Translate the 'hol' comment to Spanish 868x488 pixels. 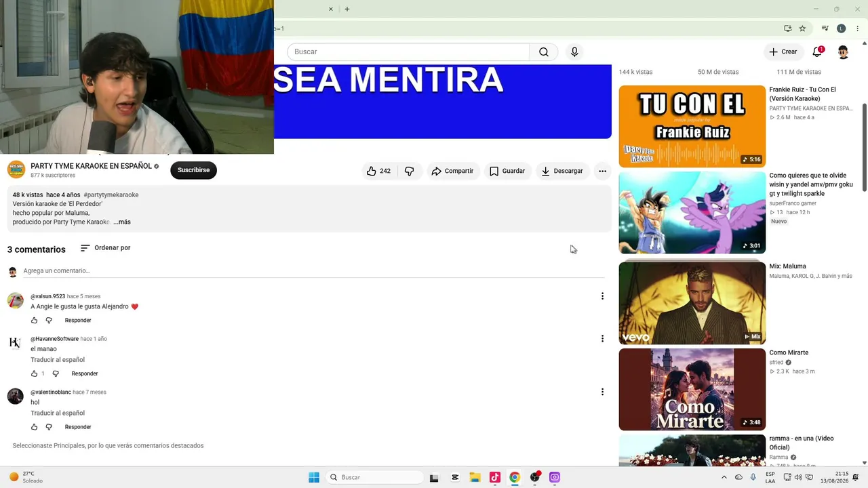(58, 413)
